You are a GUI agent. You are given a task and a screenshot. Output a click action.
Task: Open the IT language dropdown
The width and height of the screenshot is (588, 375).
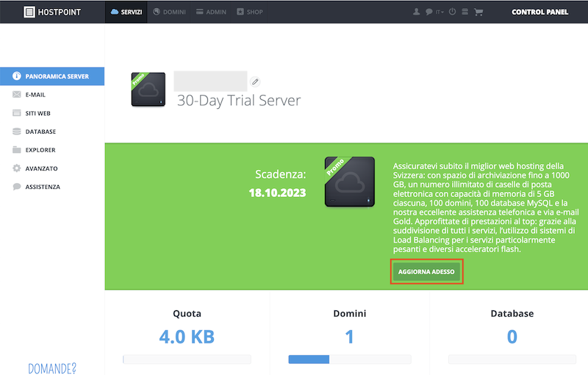(x=440, y=12)
